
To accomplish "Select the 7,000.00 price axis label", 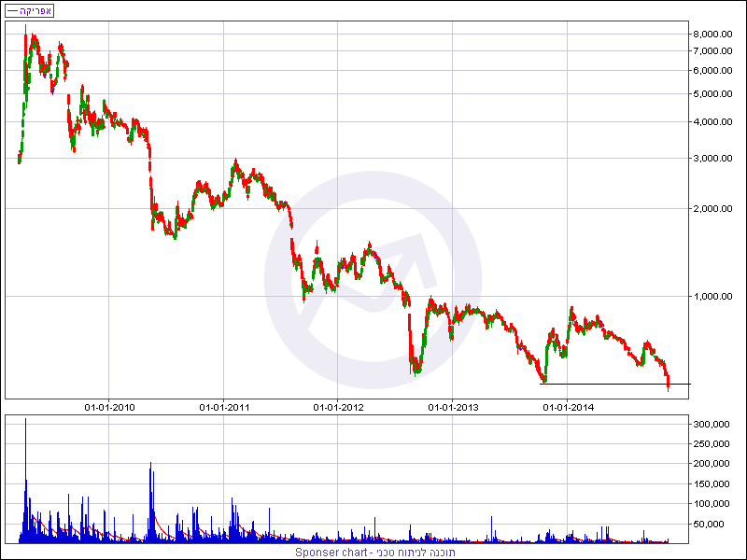I will [712, 51].
